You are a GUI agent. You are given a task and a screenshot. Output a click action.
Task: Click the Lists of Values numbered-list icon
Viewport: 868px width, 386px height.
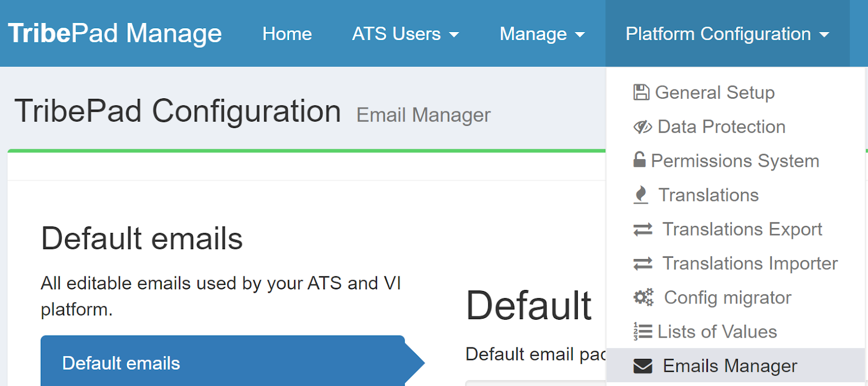point(643,331)
